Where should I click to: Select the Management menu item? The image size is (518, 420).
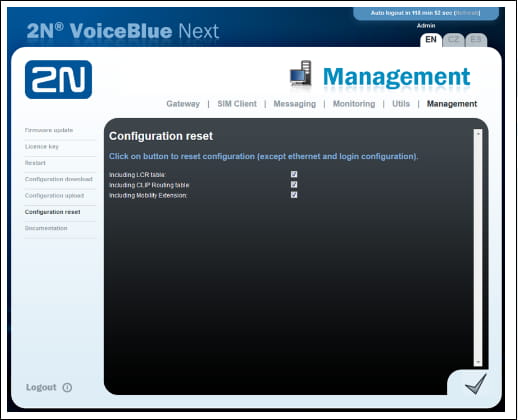click(452, 104)
